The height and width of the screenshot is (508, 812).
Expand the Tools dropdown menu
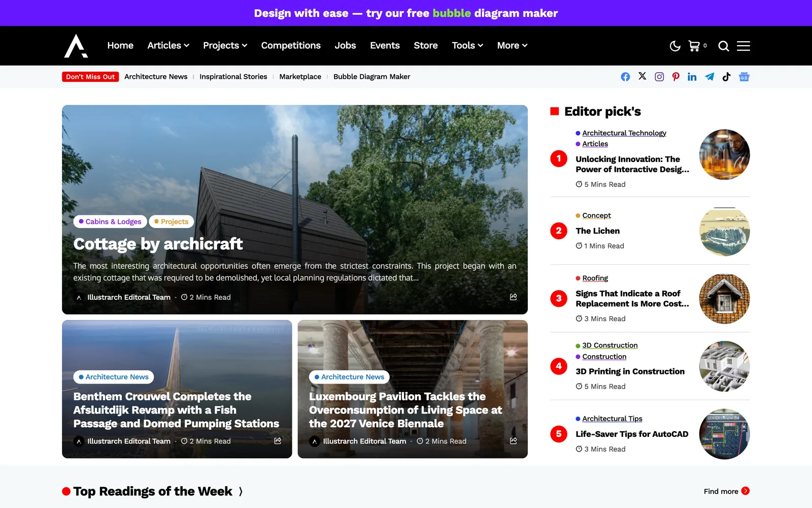pyautogui.click(x=467, y=46)
